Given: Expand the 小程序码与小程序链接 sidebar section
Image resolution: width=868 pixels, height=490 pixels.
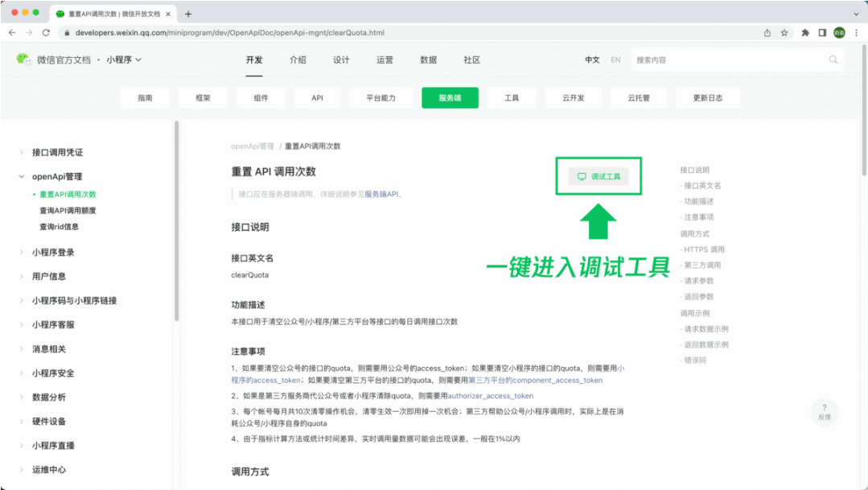Looking at the screenshot, I should point(22,301).
